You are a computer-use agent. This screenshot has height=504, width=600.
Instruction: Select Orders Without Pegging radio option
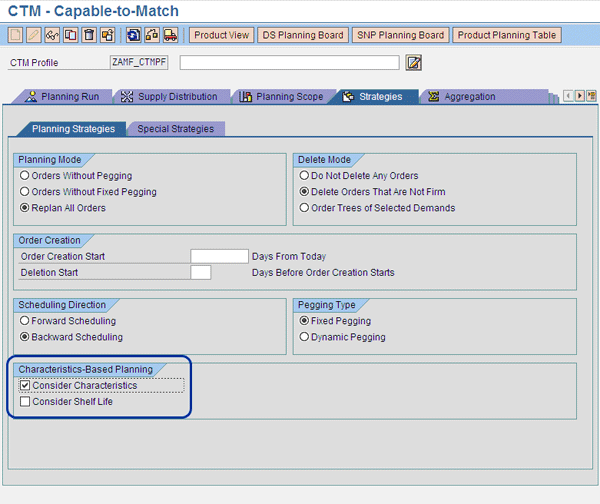tap(25, 176)
